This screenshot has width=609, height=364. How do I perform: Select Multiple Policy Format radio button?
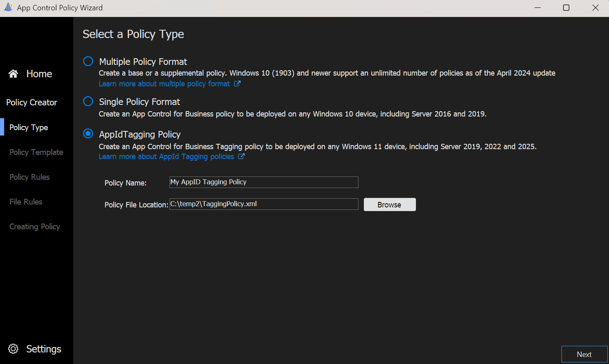[x=88, y=62]
